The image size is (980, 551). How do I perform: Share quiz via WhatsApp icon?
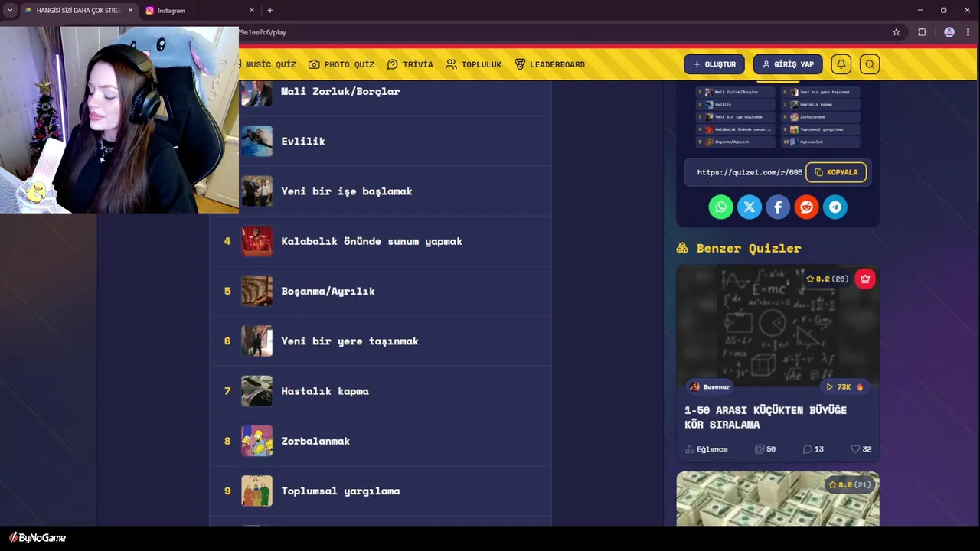tap(720, 207)
